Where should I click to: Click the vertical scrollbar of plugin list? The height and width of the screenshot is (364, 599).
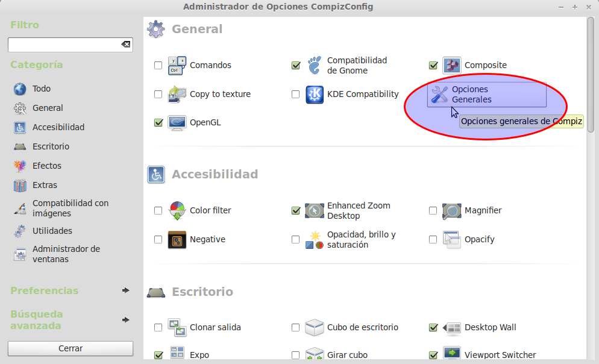pyautogui.click(x=591, y=78)
